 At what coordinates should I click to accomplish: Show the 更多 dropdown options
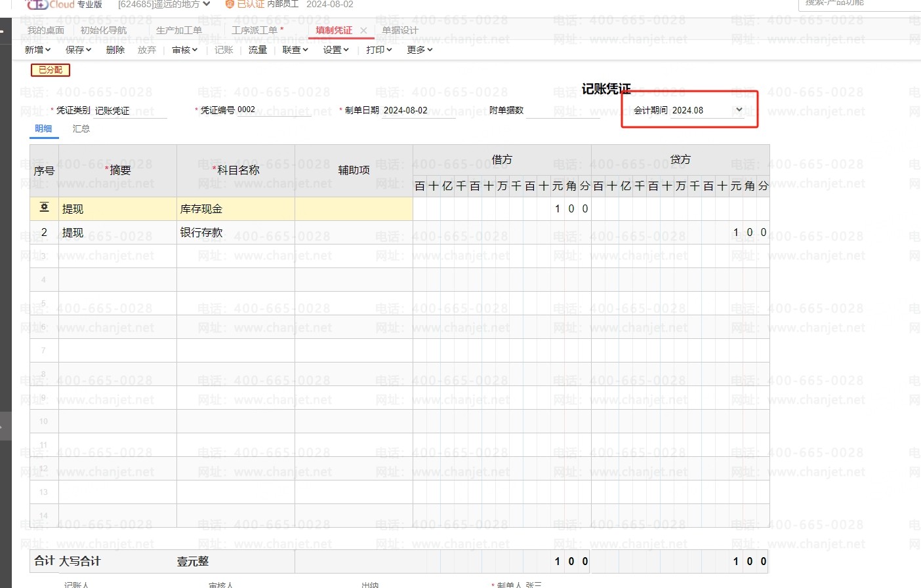click(x=420, y=50)
